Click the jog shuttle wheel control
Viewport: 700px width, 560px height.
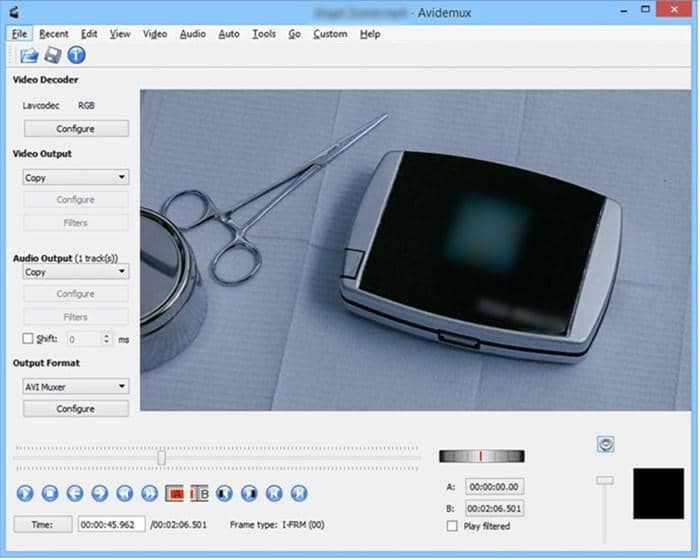[482, 456]
